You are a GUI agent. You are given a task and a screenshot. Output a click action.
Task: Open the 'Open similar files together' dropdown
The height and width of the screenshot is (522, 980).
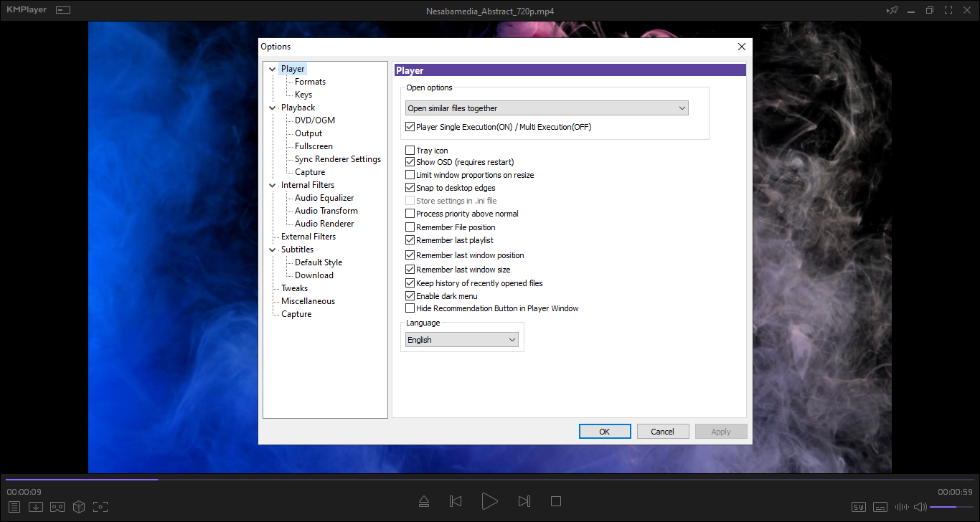coord(545,108)
